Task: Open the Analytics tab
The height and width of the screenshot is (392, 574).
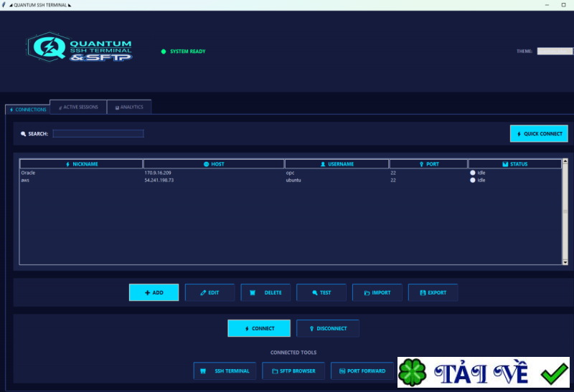Action: [129, 107]
